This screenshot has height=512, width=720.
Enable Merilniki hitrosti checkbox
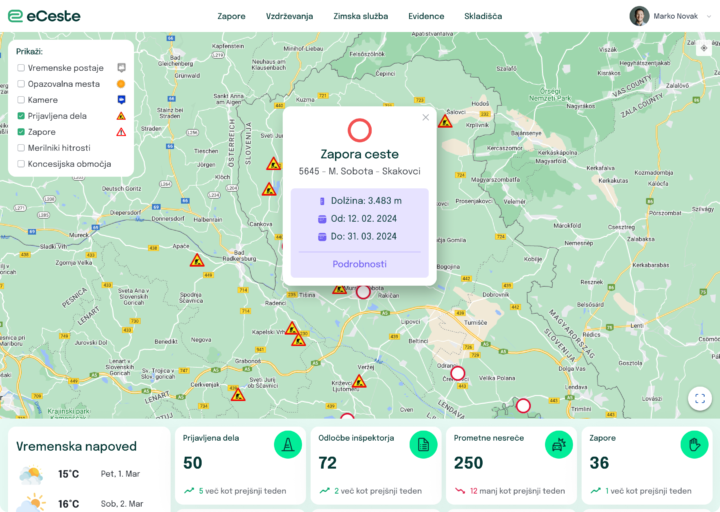21,148
